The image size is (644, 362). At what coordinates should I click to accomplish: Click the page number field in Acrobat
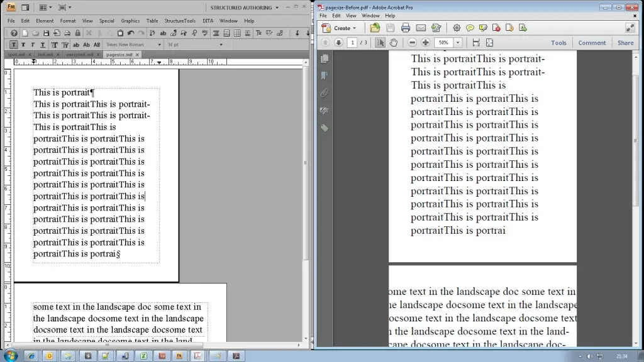pyautogui.click(x=352, y=43)
